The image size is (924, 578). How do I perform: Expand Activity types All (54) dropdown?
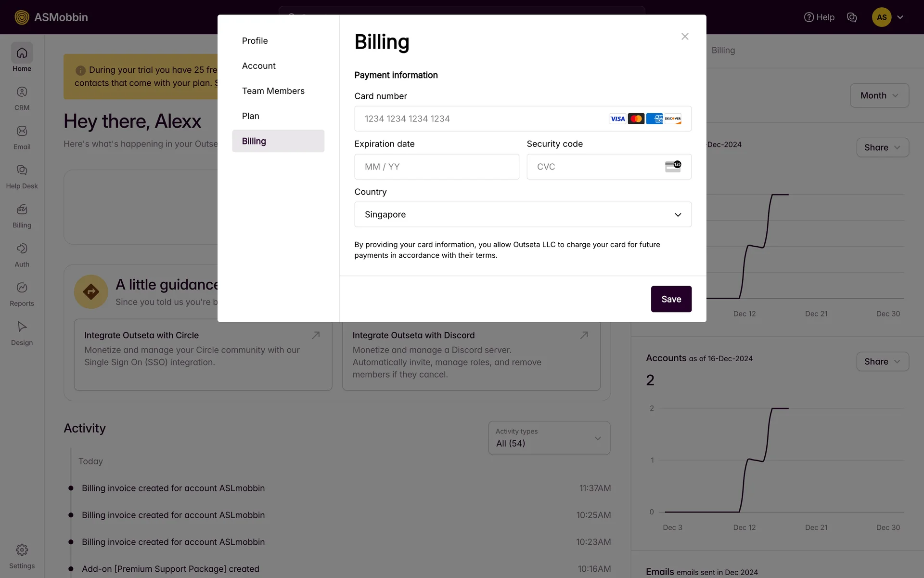point(549,438)
